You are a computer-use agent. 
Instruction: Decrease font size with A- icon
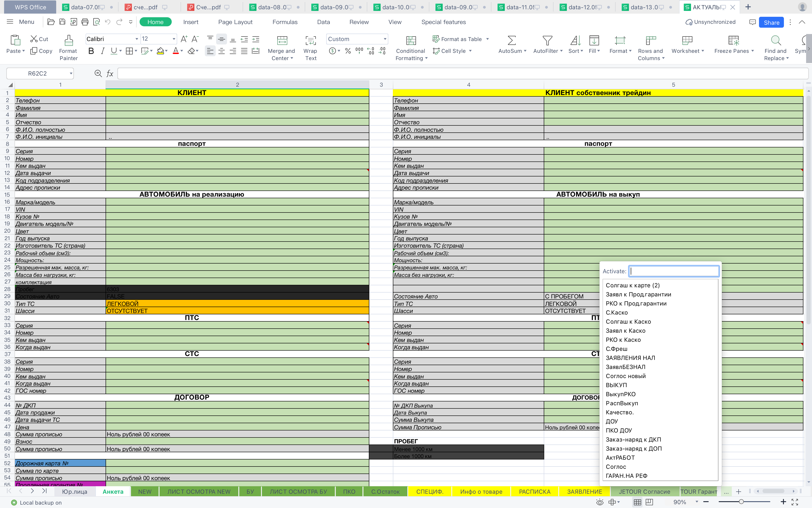tap(195, 39)
